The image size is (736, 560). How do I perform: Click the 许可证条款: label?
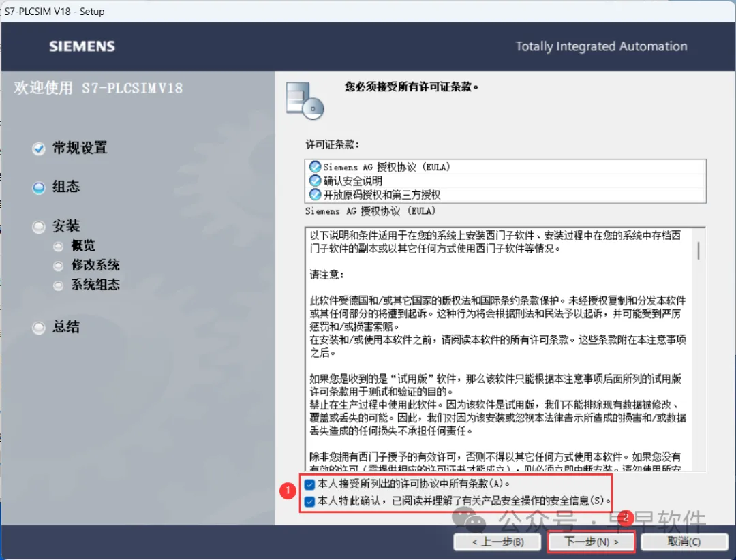(x=333, y=144)
